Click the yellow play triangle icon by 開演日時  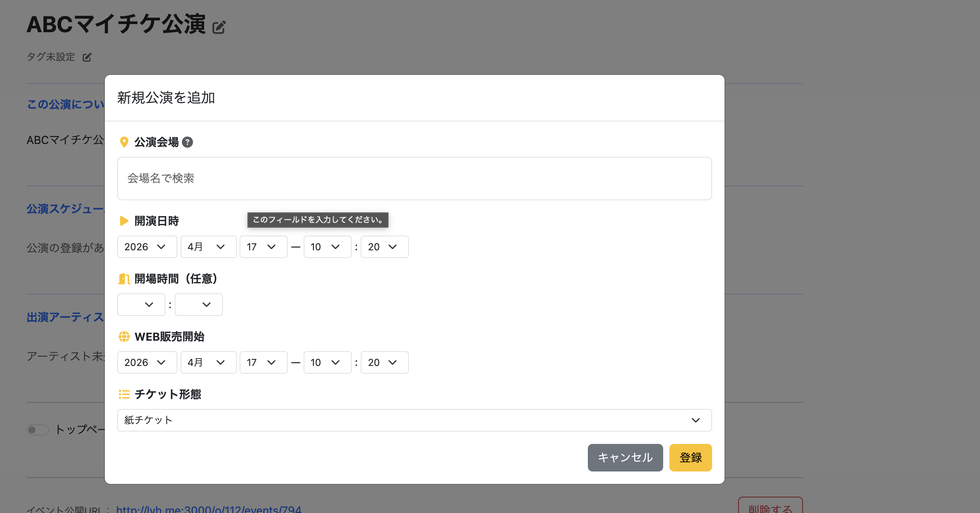pos(124,221)
